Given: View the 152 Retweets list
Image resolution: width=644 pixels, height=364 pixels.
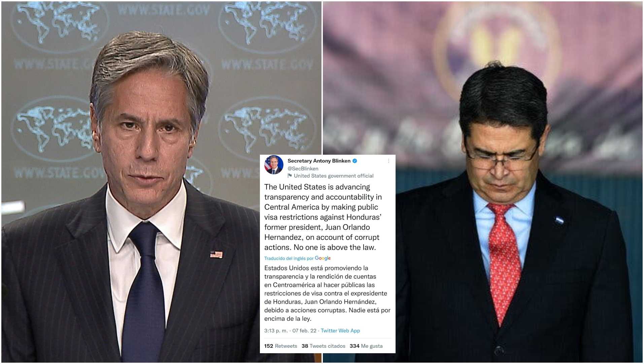Looking at the screenshot, I should pos(281,346).
